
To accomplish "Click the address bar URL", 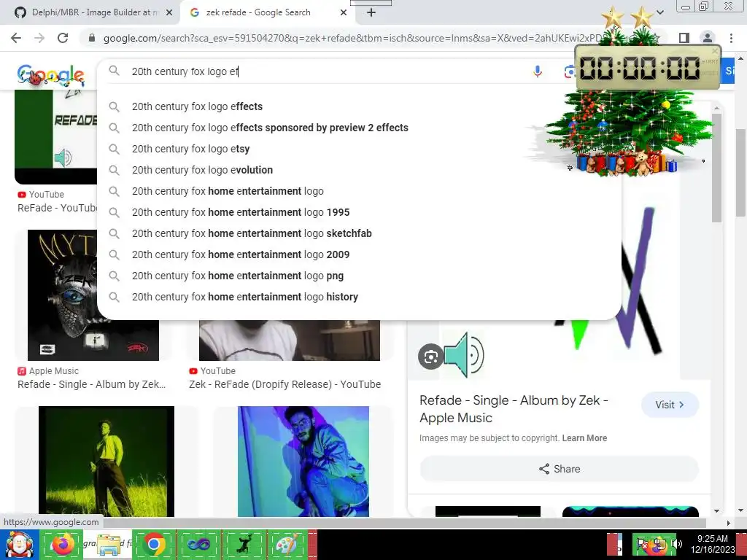I will coord(352,38).
